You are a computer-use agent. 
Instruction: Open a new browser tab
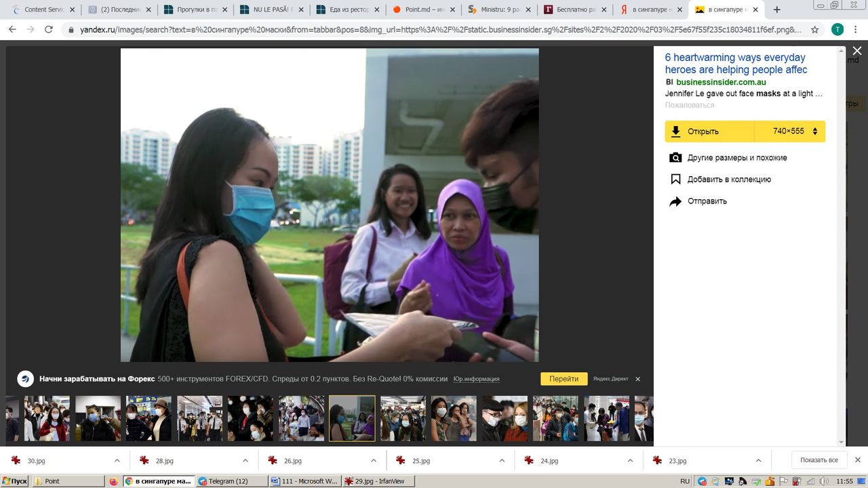(776, 9)
